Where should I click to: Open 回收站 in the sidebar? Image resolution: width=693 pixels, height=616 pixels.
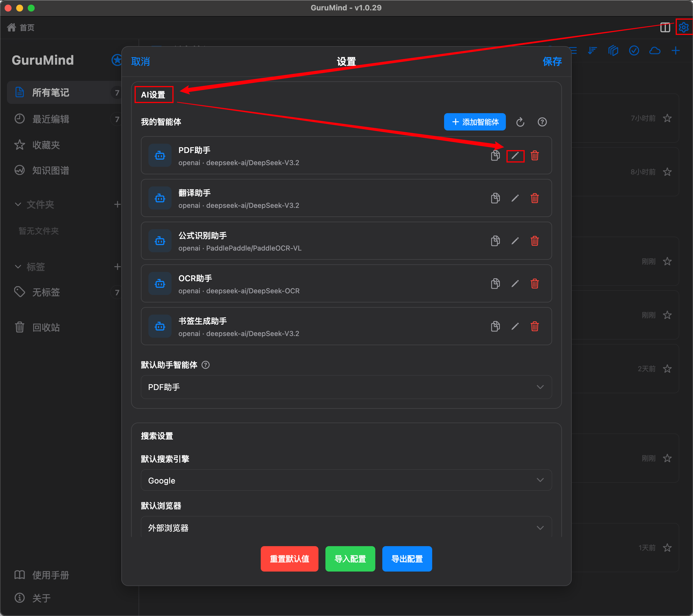tap(46, 327)
